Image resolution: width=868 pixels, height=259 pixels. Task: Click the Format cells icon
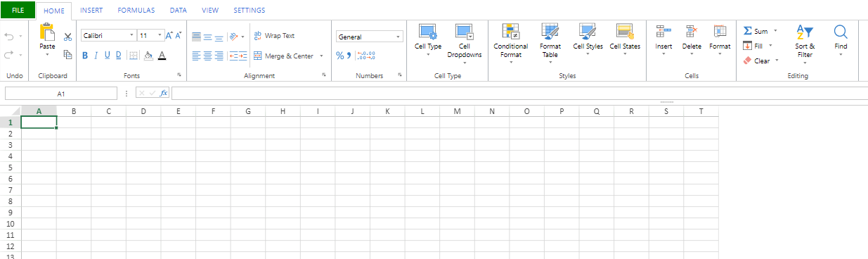pyautogui.click(x=720, y=31)
